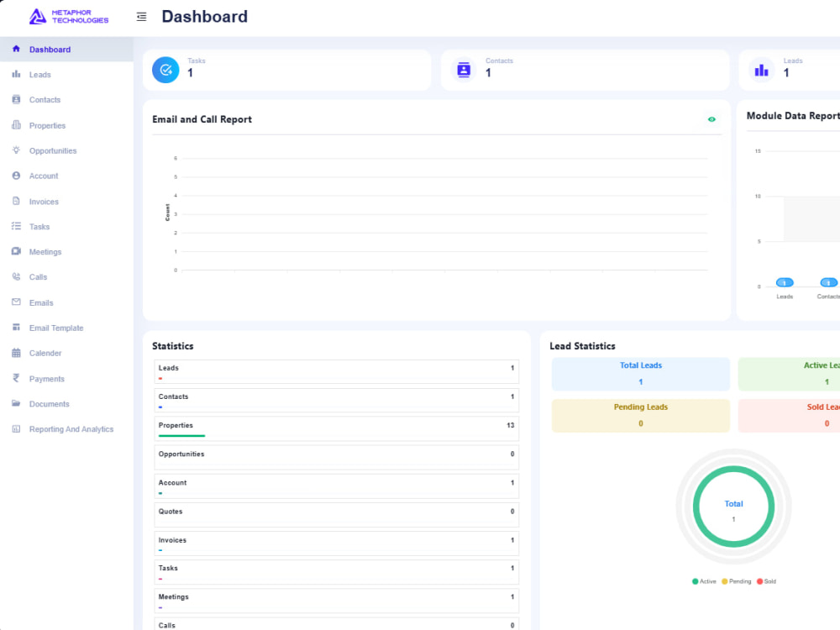Navigate to Email Template via sidebar label
Viewport: 840px width, 630px height.
click(56, 328)
